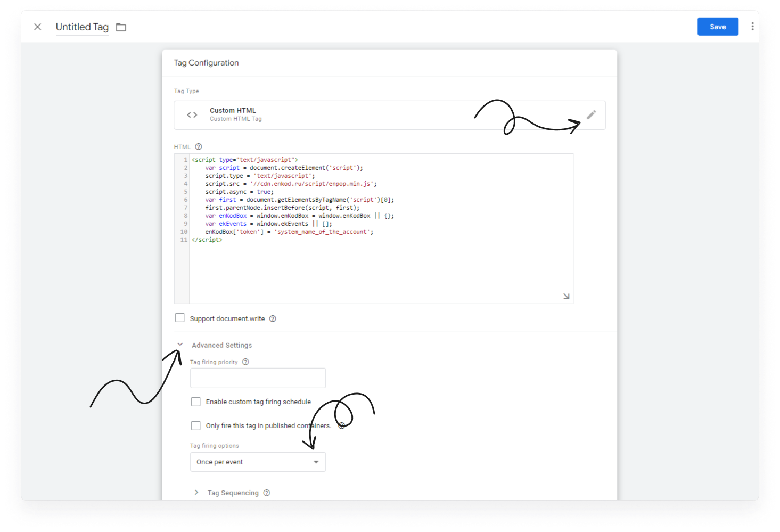Check Enable custom tag firing schedule

click(x=196, y=402)
